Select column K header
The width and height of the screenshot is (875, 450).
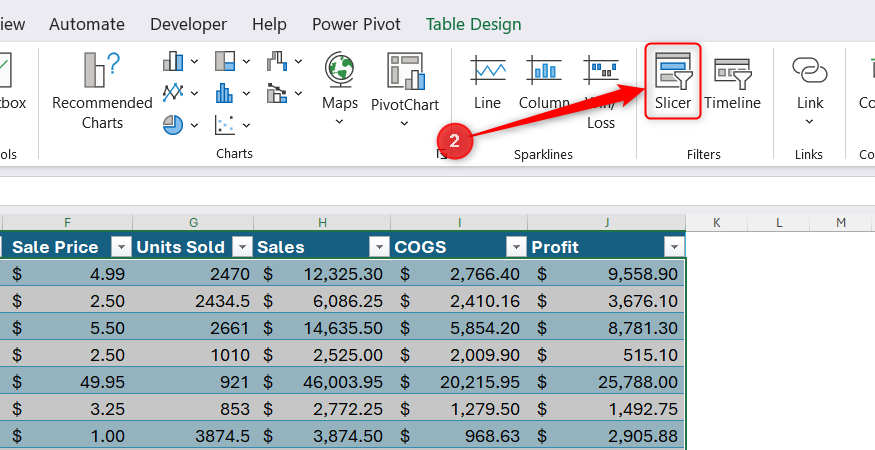pos(717,223)
